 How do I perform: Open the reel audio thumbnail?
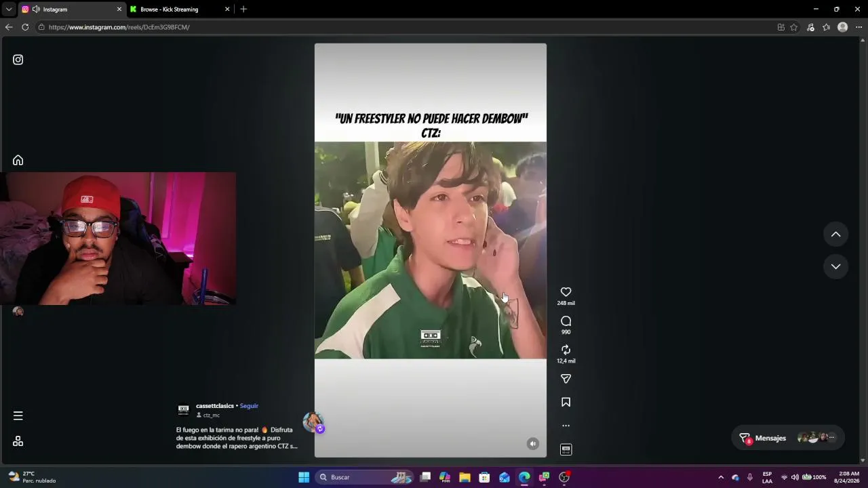point(566,449)
